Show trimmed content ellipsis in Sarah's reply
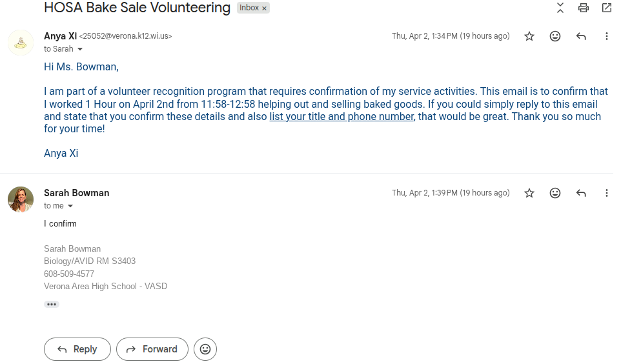This screenshot has height=364, width=621. click(x=52, y=304)
